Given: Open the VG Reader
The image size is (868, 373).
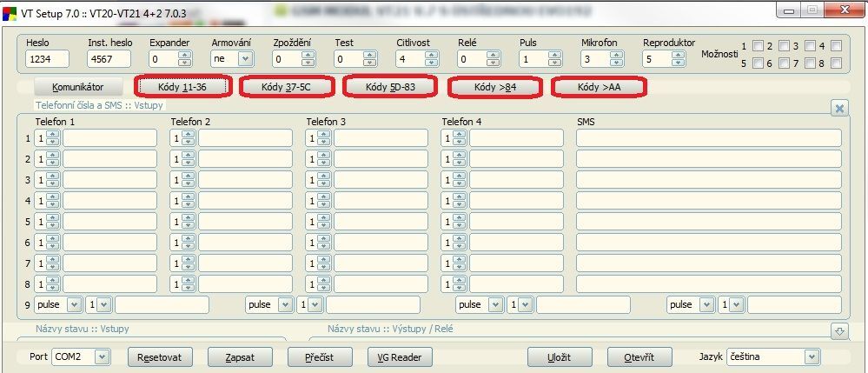Looking at the screenshot, I should point(400,357).
